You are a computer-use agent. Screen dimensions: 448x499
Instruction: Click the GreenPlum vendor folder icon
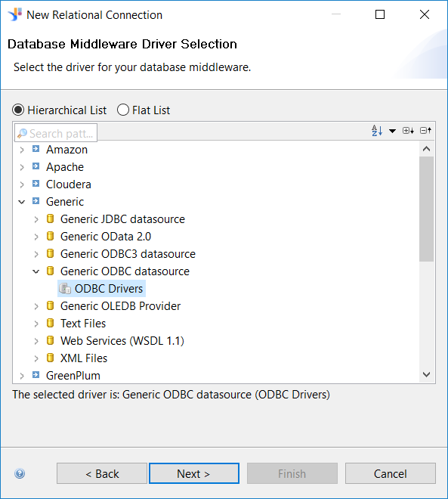point(36,375)
